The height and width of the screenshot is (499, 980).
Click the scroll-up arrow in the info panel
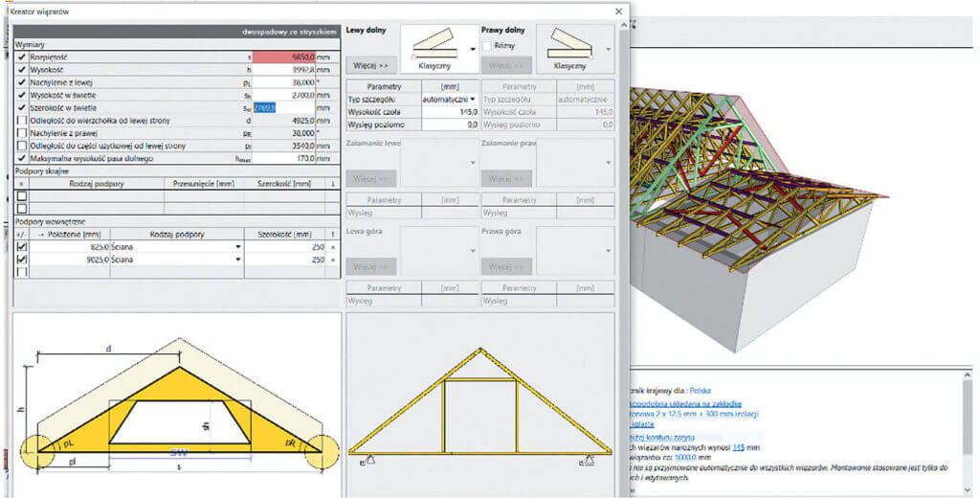pyautogui.click(x=968, y=375)
